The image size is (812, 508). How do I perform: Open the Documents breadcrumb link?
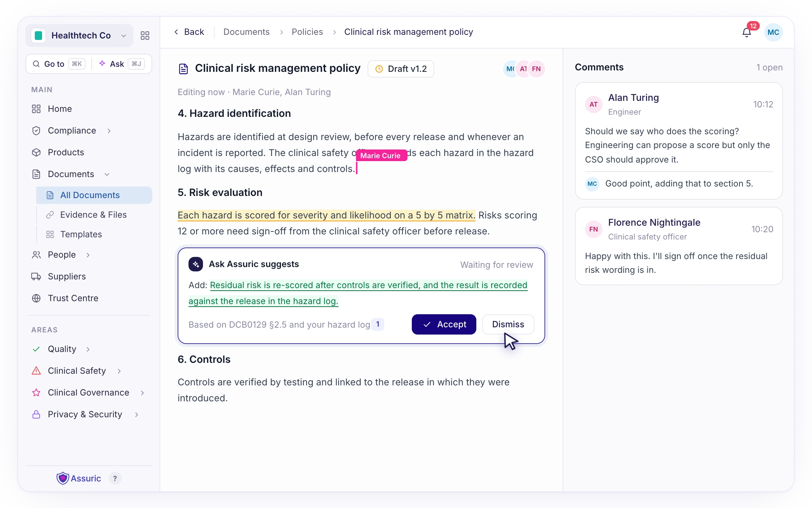tap(246, 32)
